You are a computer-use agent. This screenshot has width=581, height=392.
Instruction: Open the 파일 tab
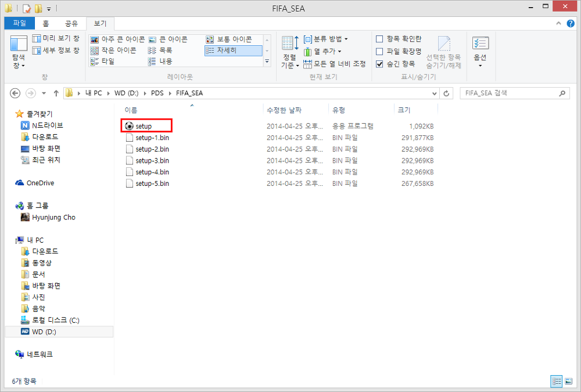click(20, 23)
